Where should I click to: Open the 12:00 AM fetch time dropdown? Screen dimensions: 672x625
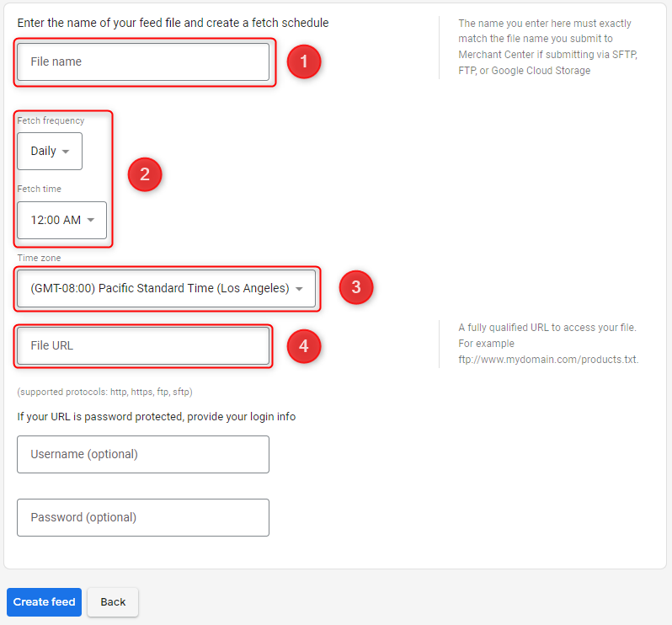pos(61,221)
